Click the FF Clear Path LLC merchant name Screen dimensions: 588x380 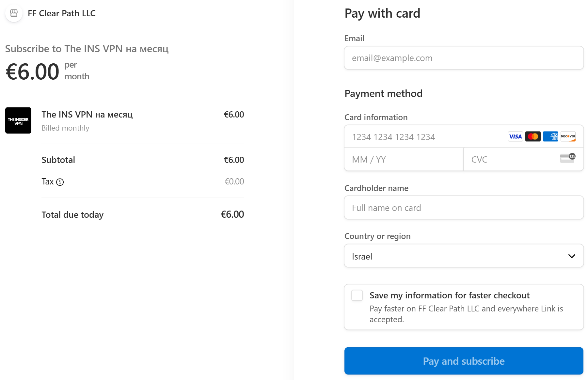point(62,13)
